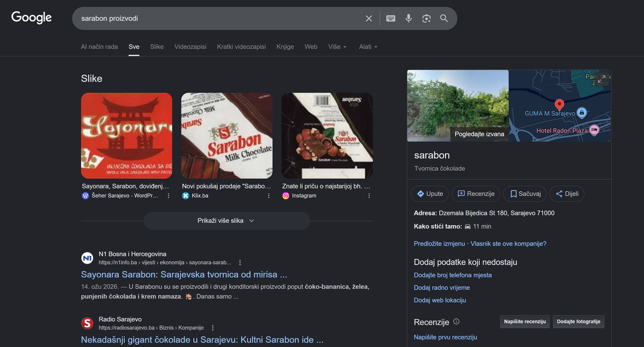644x347 pixels.
Task: Switch to Knjige tab
Action: click(285, 46)
